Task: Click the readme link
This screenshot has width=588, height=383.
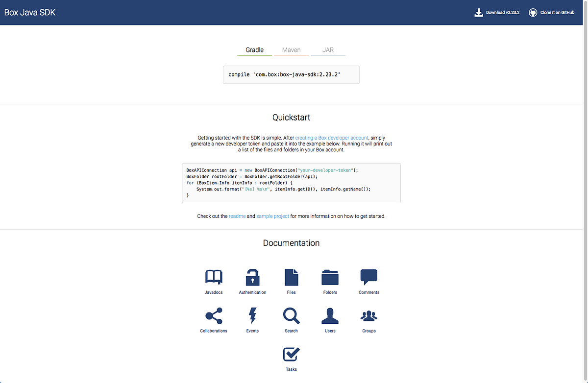Action: (x=237, y=216)
